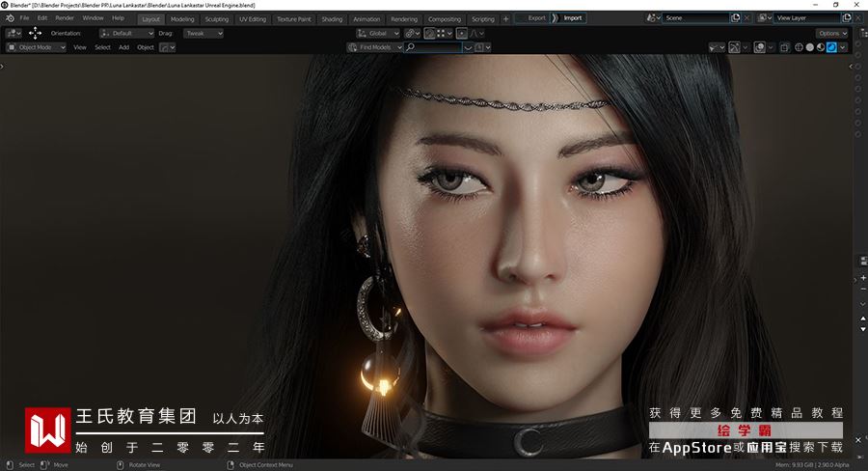Click the Find Models asset dropdown
Image resolution: width=868 pixels, height=471 pixels.
tap(375, 47)
